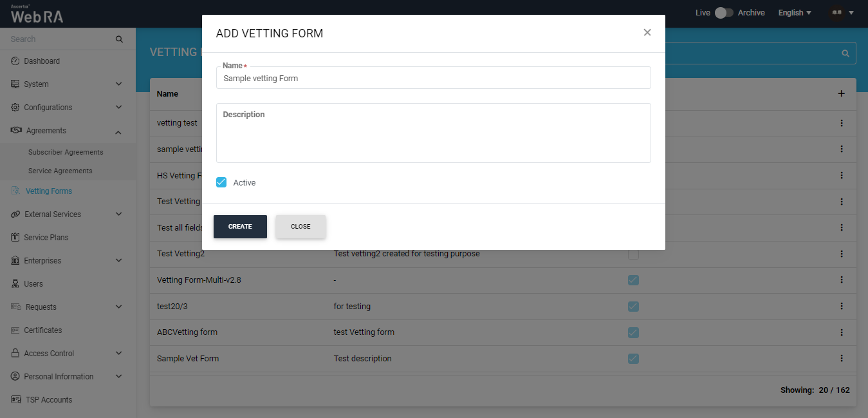Go to Service Plans in the sidebar

click(x=46, y=238)
